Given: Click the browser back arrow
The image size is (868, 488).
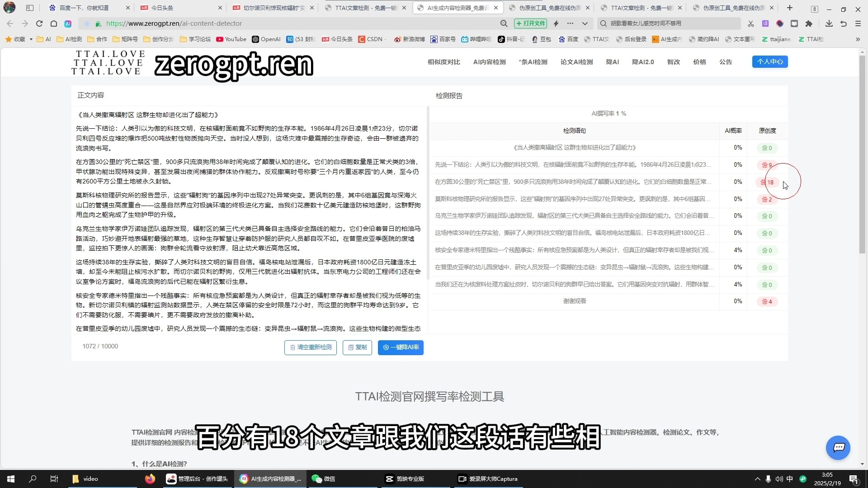Looking at the screenshot, I should (x=10, y=23).
